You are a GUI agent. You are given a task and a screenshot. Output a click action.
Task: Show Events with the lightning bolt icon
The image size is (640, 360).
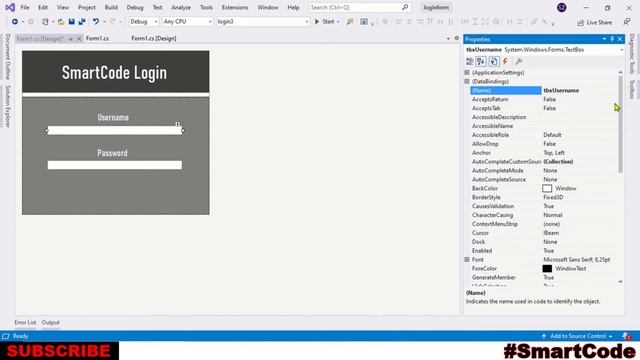[x=505, y=62]
